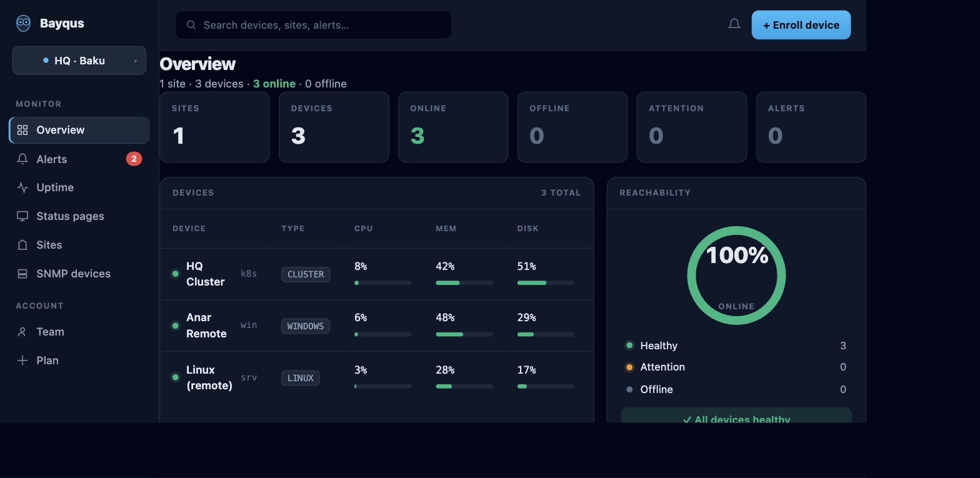The image size is (980, 478).
Task: Click the Attention legend row
Action: 736,367
